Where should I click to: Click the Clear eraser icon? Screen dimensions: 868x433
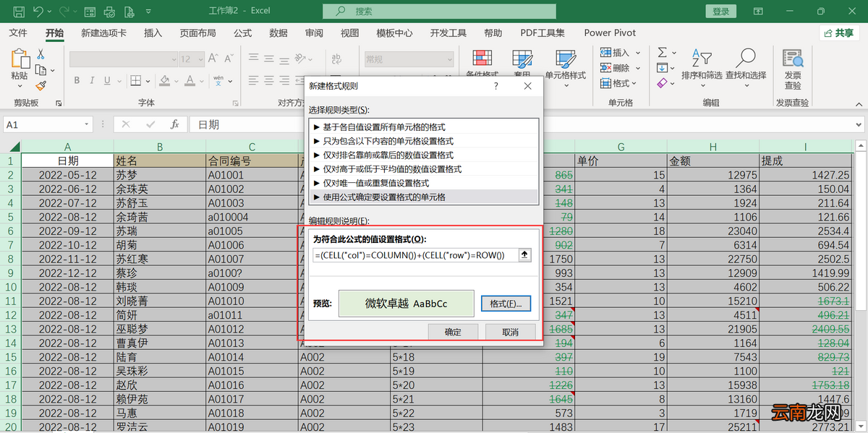pyautogui.click(x=663, y=83)
